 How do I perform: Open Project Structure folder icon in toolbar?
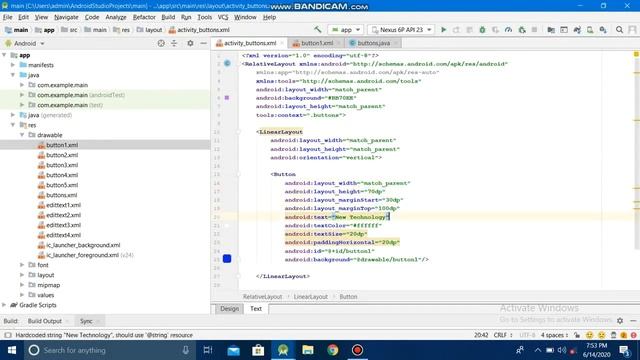[x=551, y=30]
